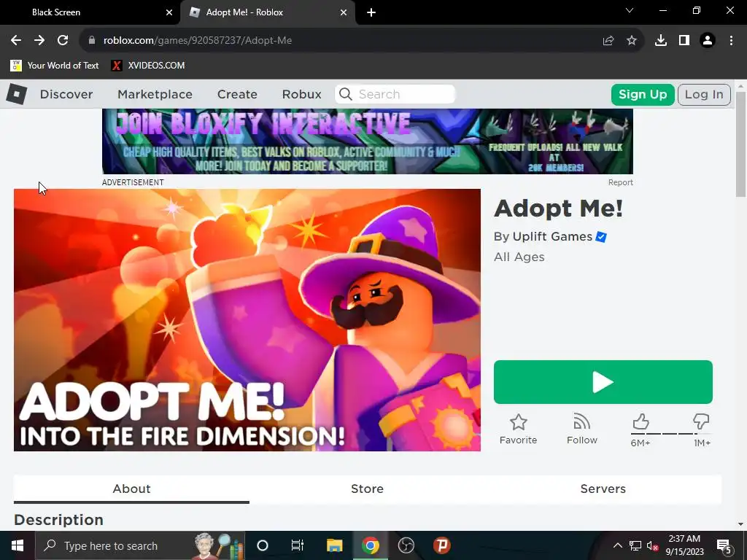Close the Black Screen tab

169,12
